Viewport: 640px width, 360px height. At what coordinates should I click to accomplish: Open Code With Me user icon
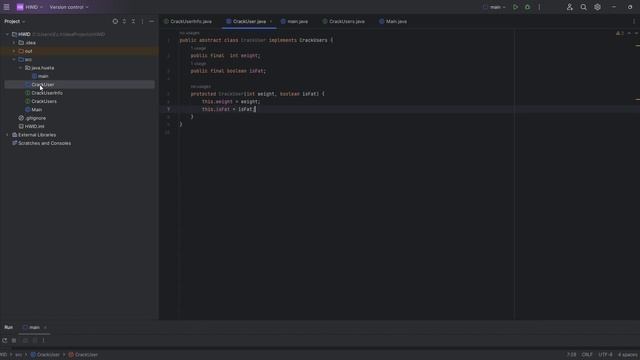point(570,7)
